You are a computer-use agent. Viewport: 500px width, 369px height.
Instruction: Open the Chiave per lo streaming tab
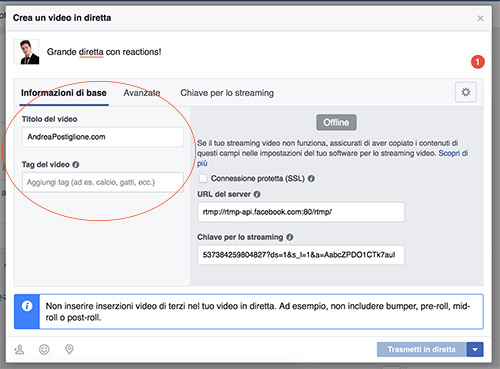pos(227,93)
